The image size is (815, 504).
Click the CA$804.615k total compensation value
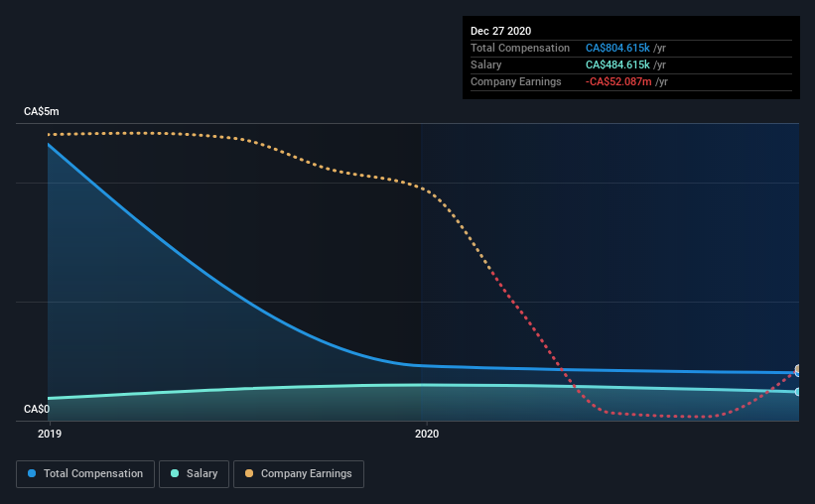[x=617, y=48]
